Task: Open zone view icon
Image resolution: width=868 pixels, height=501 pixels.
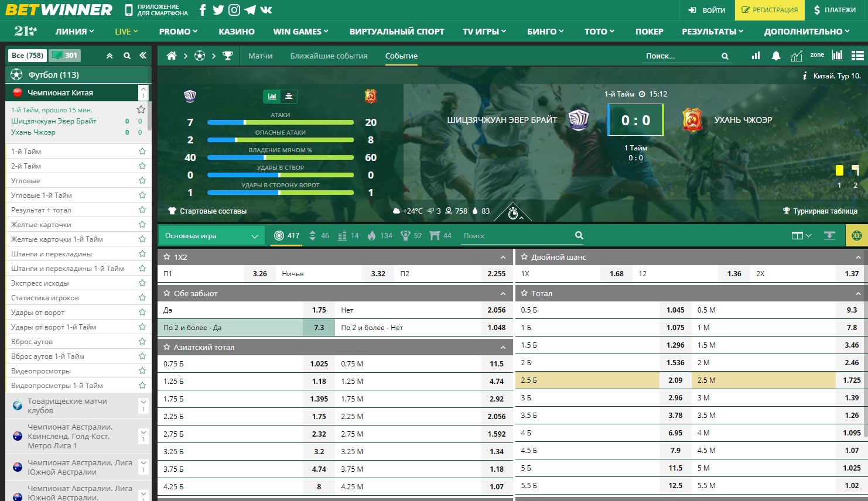Action: coord(817,55)
